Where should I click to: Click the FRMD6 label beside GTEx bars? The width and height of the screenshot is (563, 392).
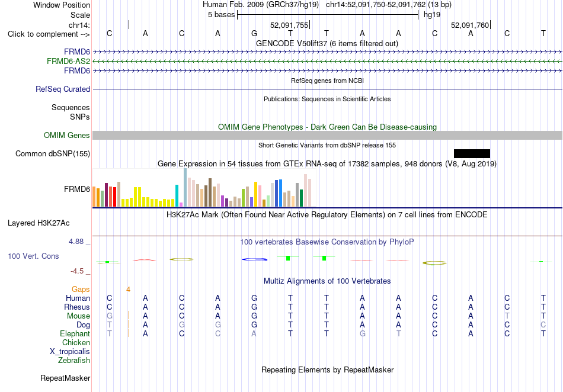pyautogui.click(x=77, y=189)
